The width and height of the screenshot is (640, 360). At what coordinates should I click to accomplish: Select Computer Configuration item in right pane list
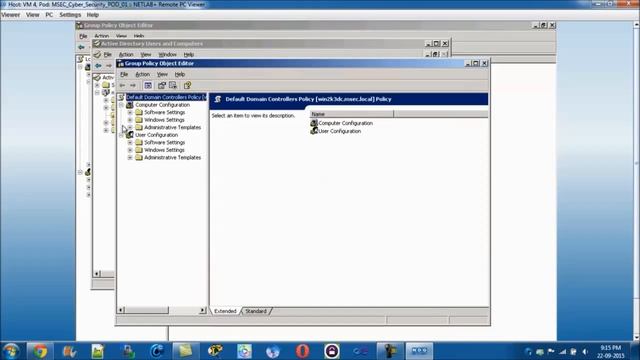342,123
